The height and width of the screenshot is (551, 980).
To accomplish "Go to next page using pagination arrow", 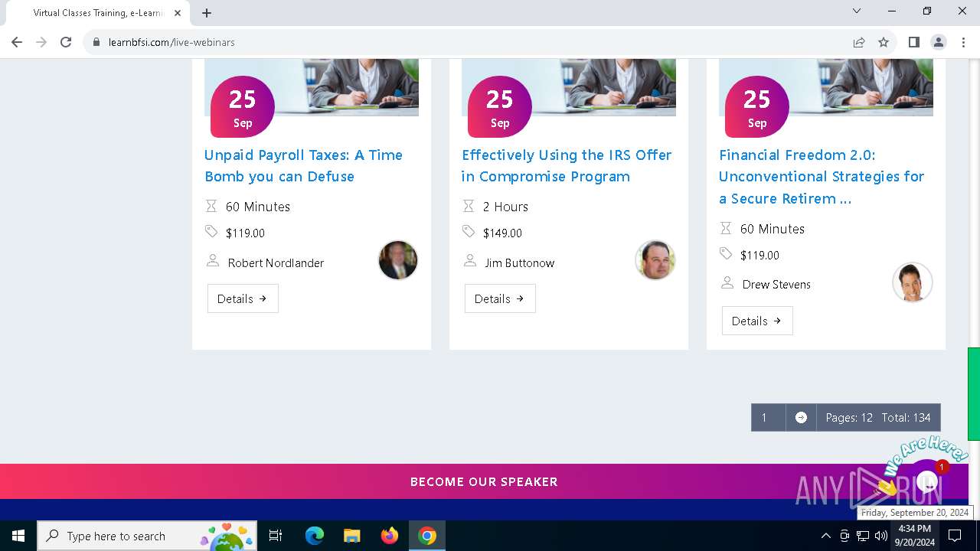I will tap(801, 418).
